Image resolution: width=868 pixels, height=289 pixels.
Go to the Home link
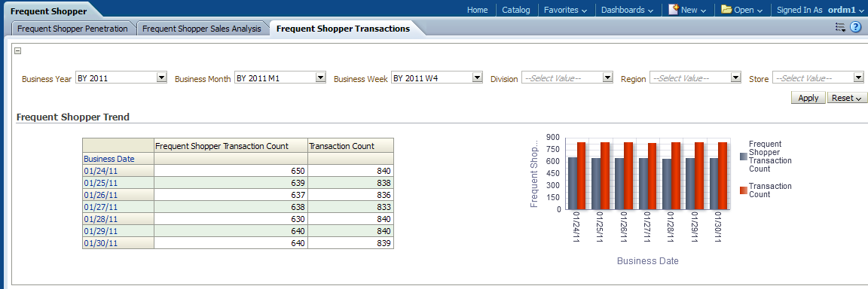pos(477,10)
